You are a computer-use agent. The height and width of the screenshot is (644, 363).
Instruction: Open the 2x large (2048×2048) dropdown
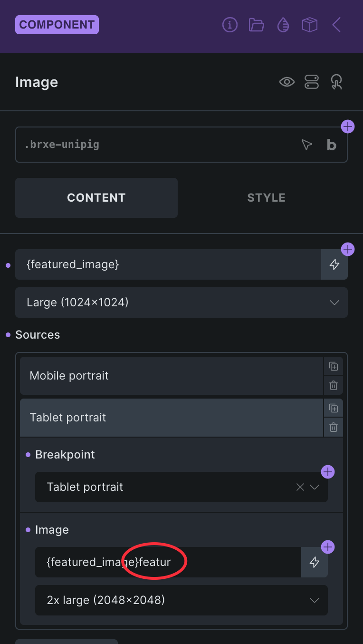coord(181,600)
